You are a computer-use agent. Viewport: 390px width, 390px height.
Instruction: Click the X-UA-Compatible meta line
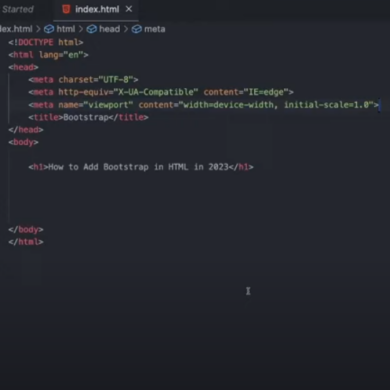click(x=161, y=92)
